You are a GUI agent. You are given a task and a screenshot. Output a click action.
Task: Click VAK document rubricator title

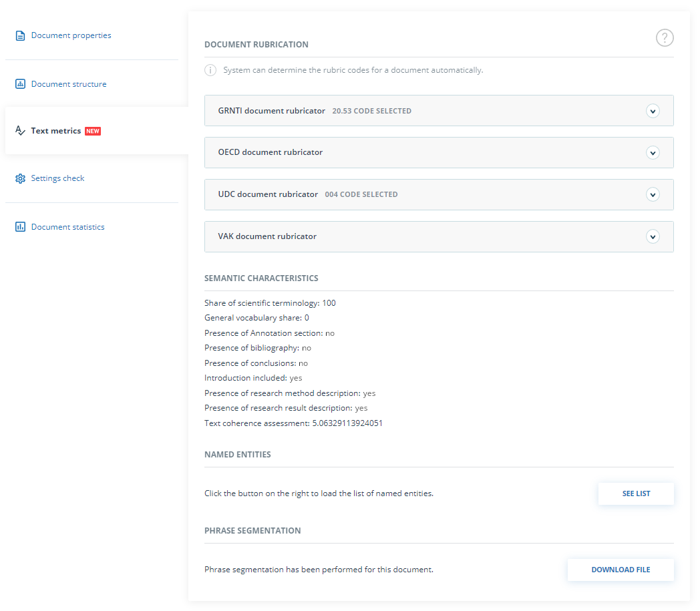[267, 236]
